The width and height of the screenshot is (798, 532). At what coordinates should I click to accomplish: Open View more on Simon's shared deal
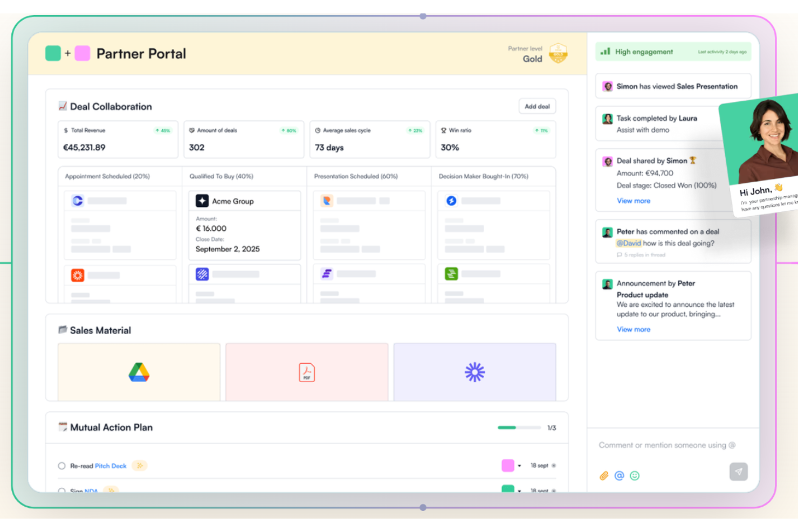tap(633, 200)
